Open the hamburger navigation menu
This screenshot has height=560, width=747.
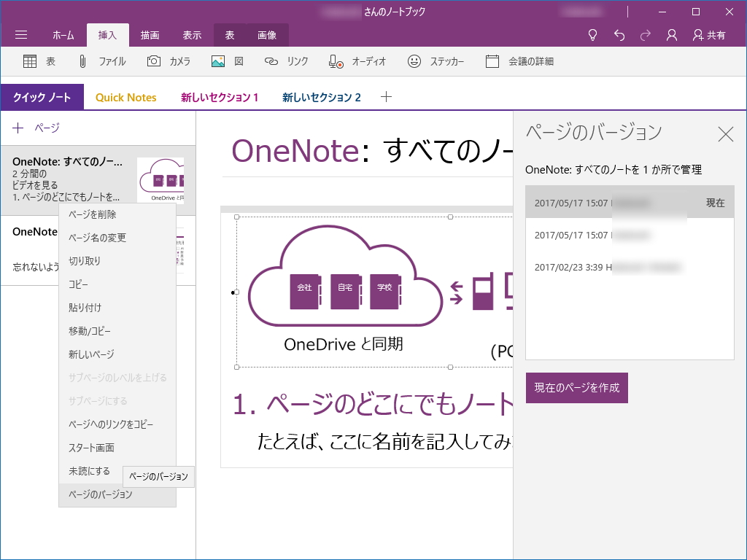(x=21, y=35)
